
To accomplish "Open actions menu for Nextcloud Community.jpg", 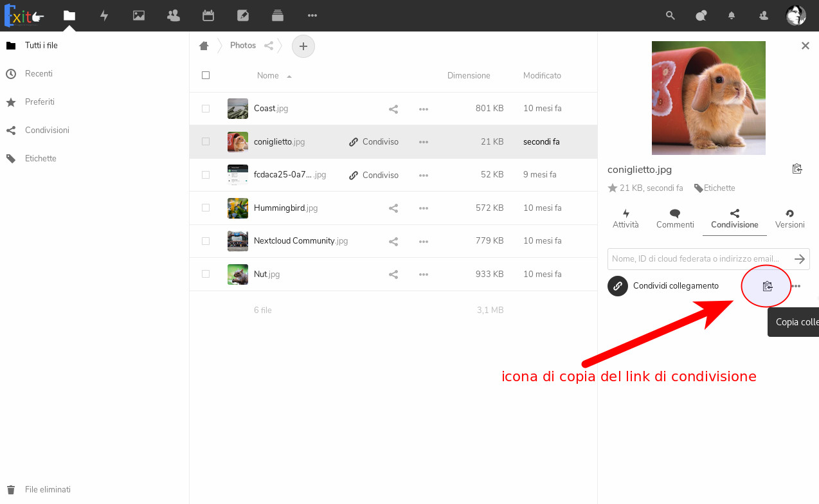I will click(424, 241).
